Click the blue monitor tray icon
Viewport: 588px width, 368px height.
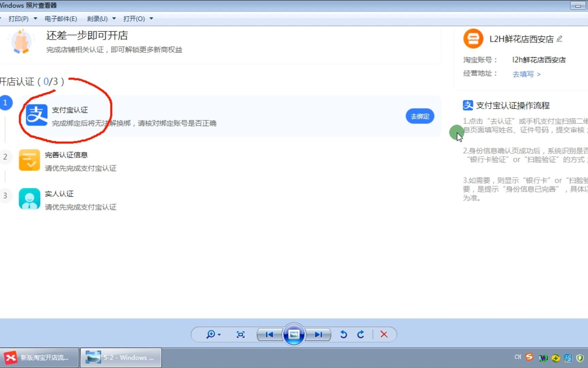point(568,358)
